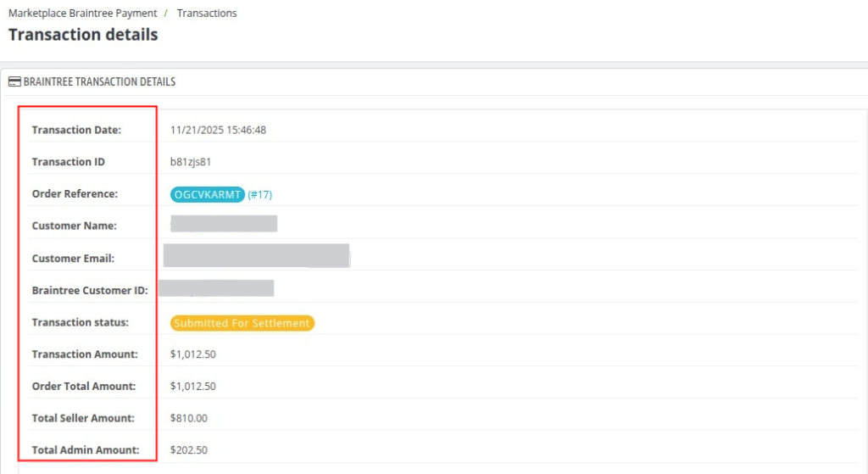868x474 pixels.
Task: Click the redacted Braintree Customer ID value
Action: (x=216, y=288)
